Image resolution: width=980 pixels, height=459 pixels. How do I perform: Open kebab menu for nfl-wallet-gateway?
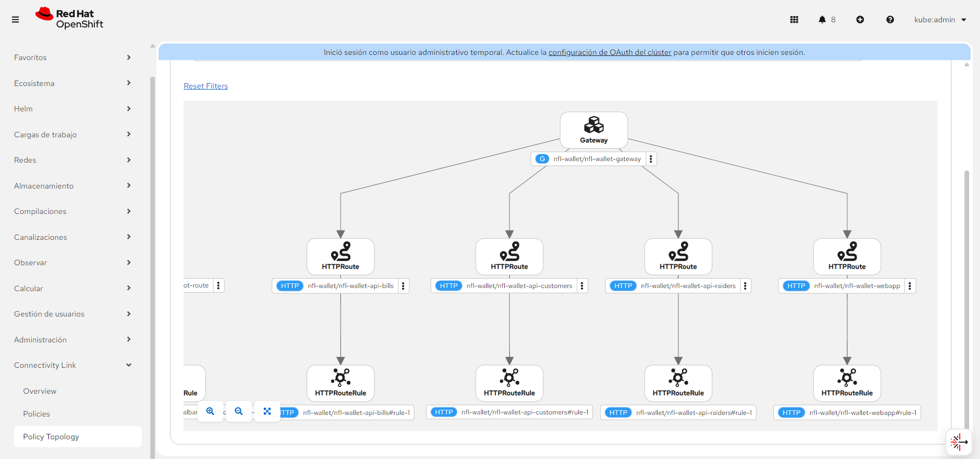tap(651, 159)
